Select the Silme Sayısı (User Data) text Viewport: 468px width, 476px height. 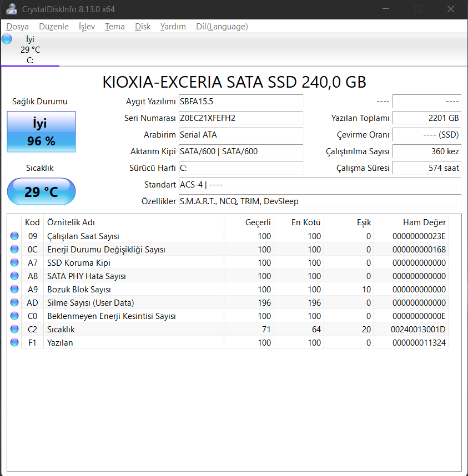90,303
